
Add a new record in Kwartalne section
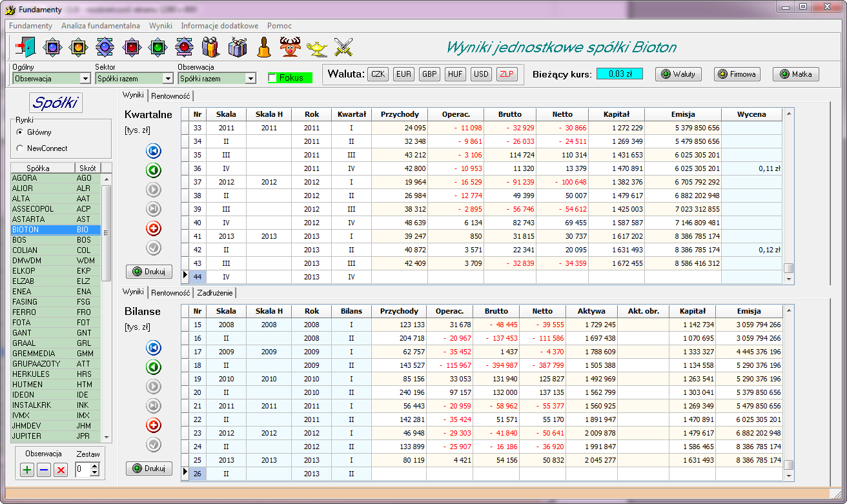(154, 228)
